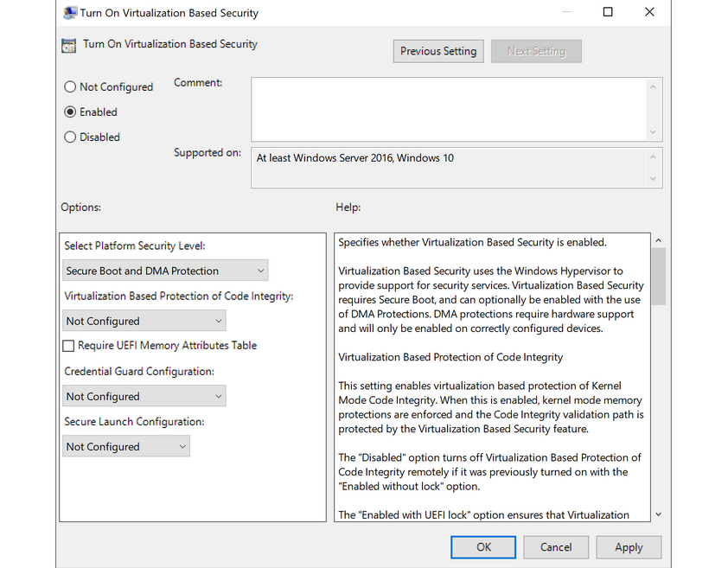Click the Previous Setting button
Screen dimensions: 728x568
[x=437, y=51]
